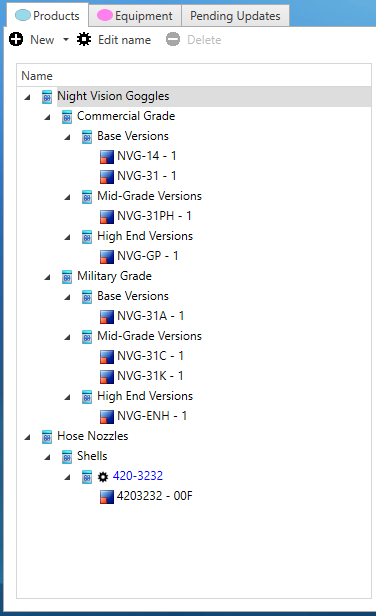Select Military Grade tree item
Screen dimensions: 376x616
[x=114, y=276]
